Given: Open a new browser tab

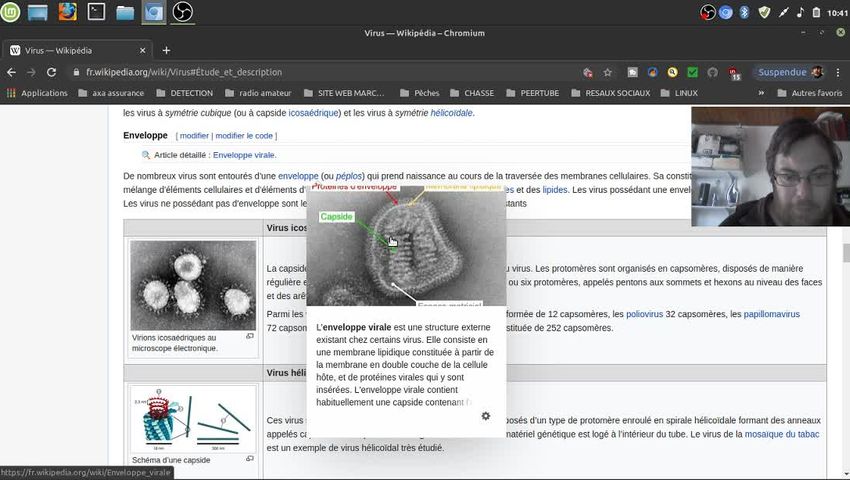Looking at the screenshot, I should point(166,50).
